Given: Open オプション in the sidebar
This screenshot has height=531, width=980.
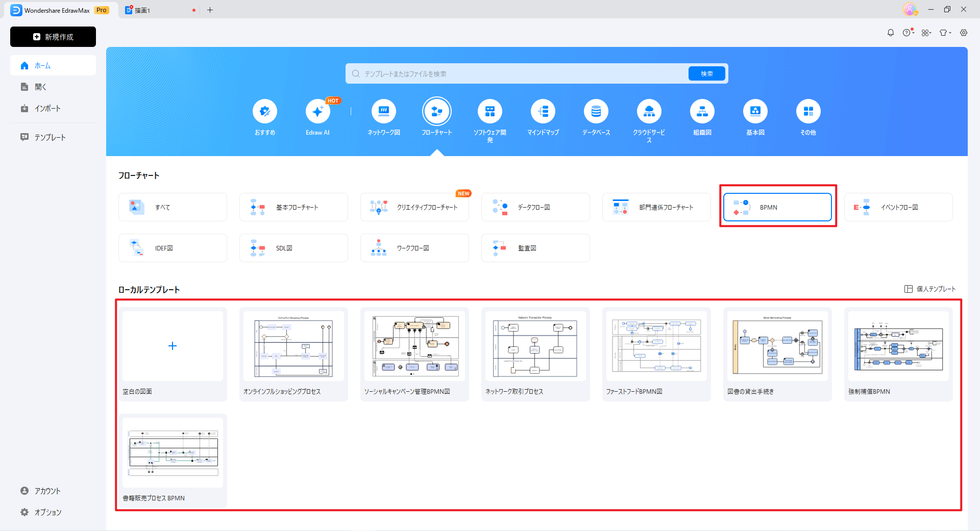Looking at the screenshot, I should (x=53, y=512).
